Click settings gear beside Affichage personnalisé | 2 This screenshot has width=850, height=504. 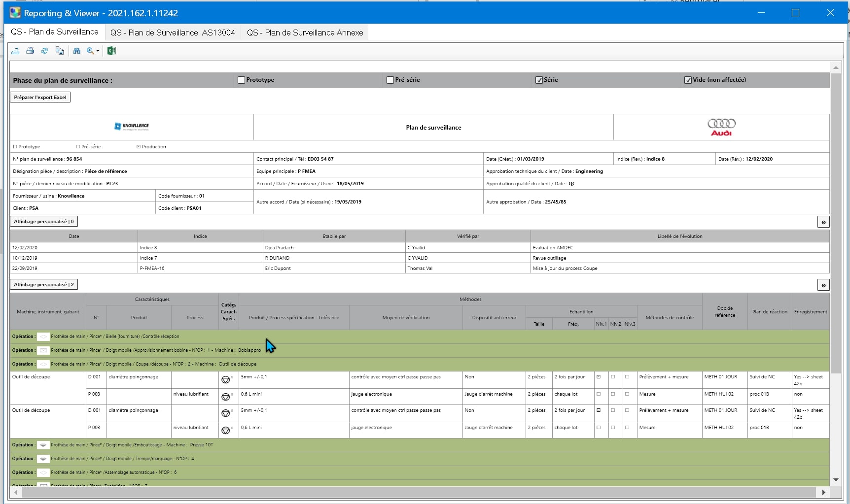(823, 285)
